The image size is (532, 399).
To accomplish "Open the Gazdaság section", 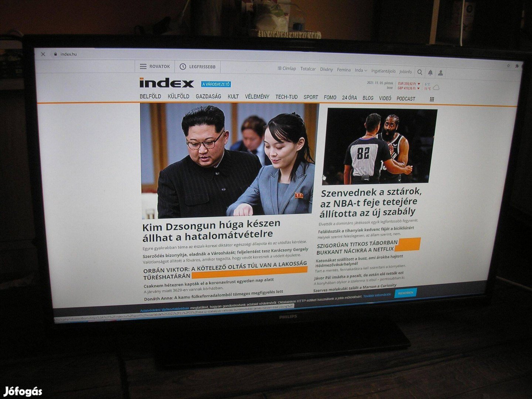I will (x=208, y=96).
